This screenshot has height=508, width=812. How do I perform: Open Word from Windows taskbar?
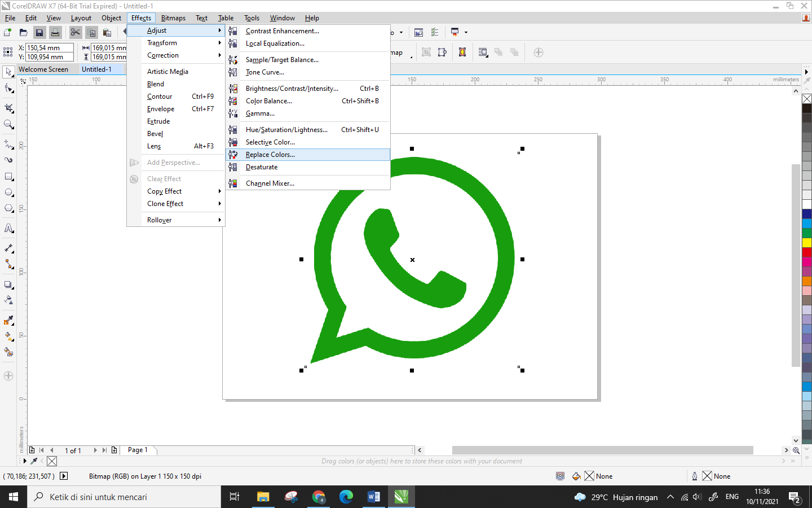click(373, 497)
